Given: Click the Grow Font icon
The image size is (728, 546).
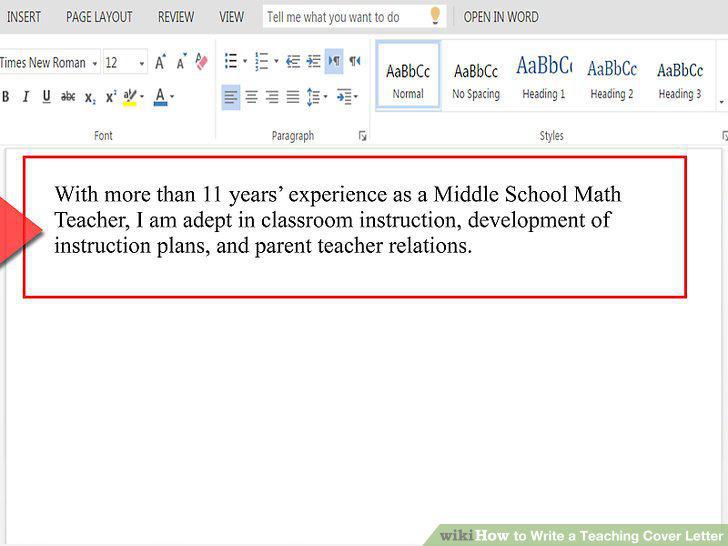Looking at the screenshot, I should [x=160, y=61].
